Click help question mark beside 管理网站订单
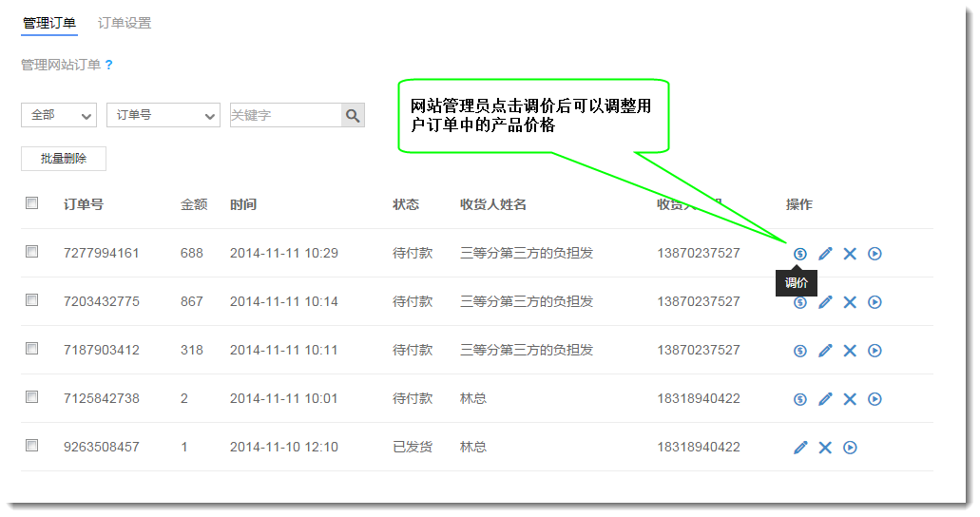 tap(108, 66)
